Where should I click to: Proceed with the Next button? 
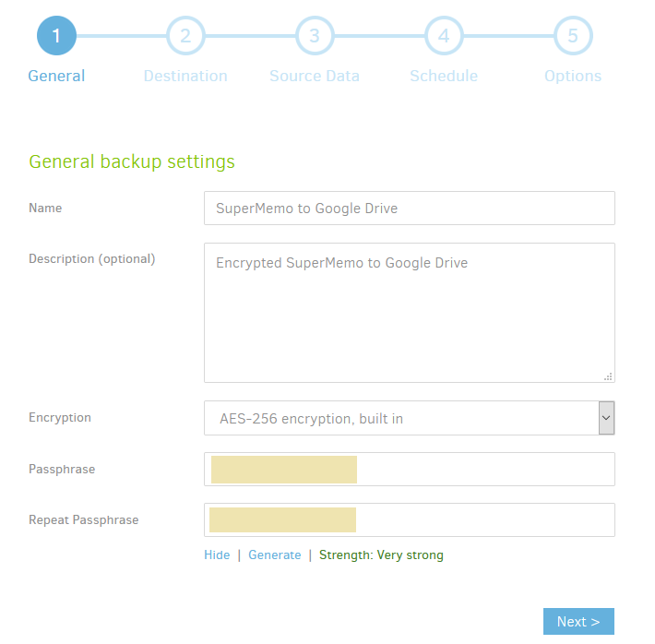578,622
